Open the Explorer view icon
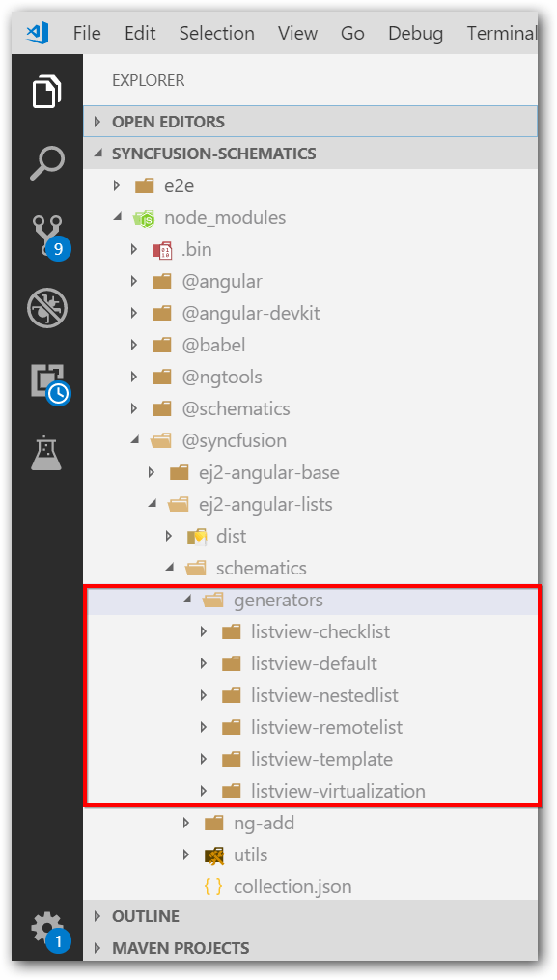 pos(46,91)
